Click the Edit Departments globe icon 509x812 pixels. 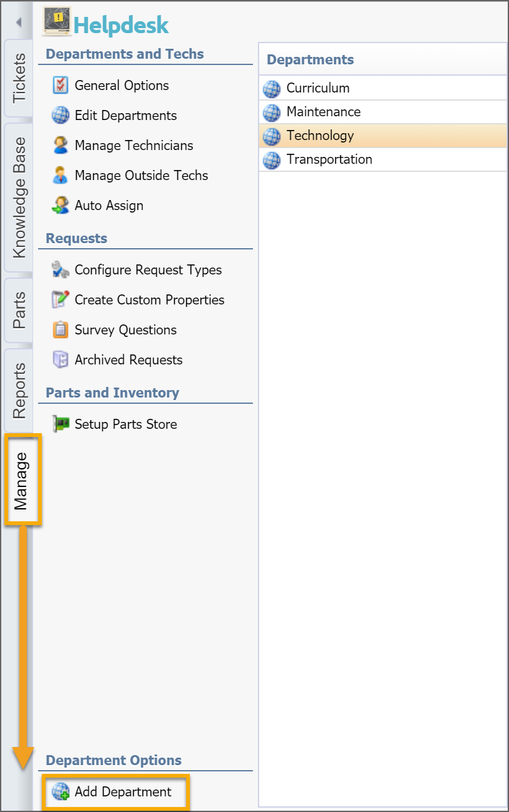coord(60,116)
